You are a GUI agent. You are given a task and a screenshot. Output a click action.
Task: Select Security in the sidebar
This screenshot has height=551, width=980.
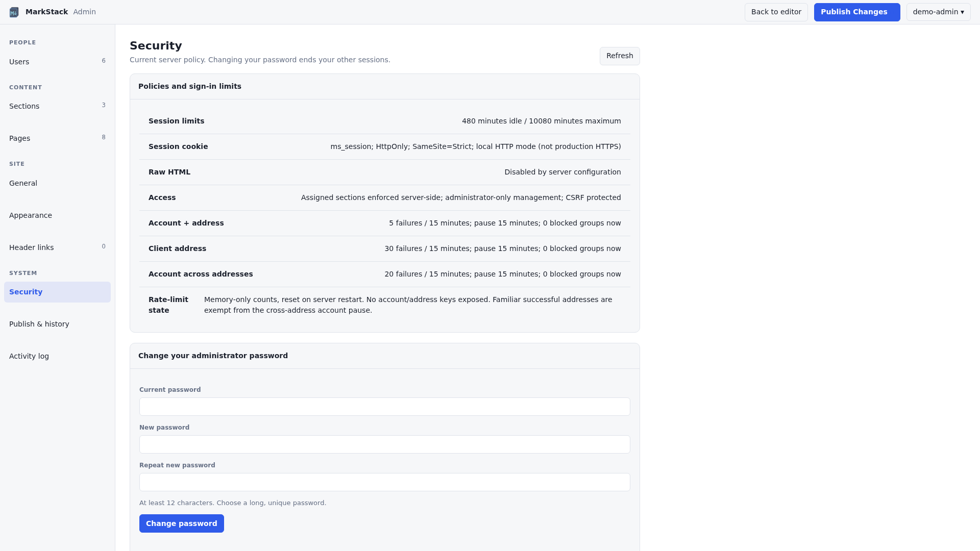click(x=57, y=292)
